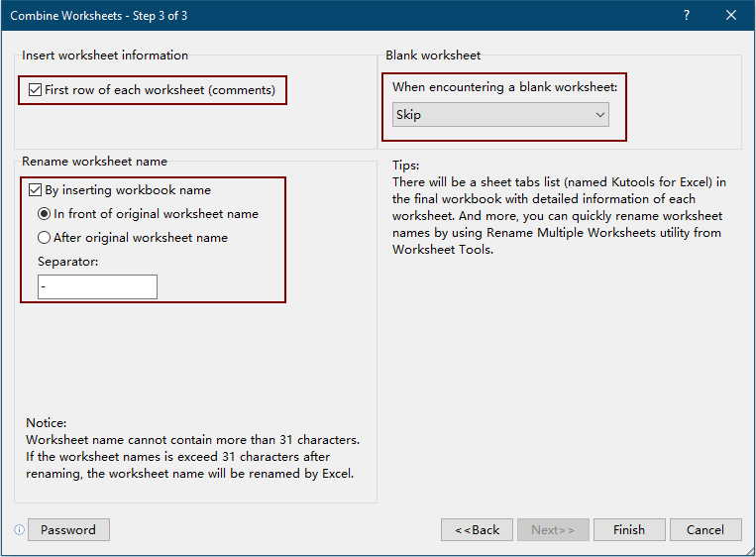Click the Separator: label

tap(68, 262)
